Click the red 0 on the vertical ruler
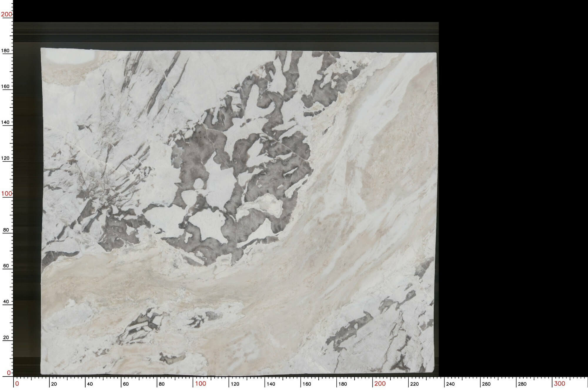The height and width of the screenshot is (390, 588). [x=9, y=373]
